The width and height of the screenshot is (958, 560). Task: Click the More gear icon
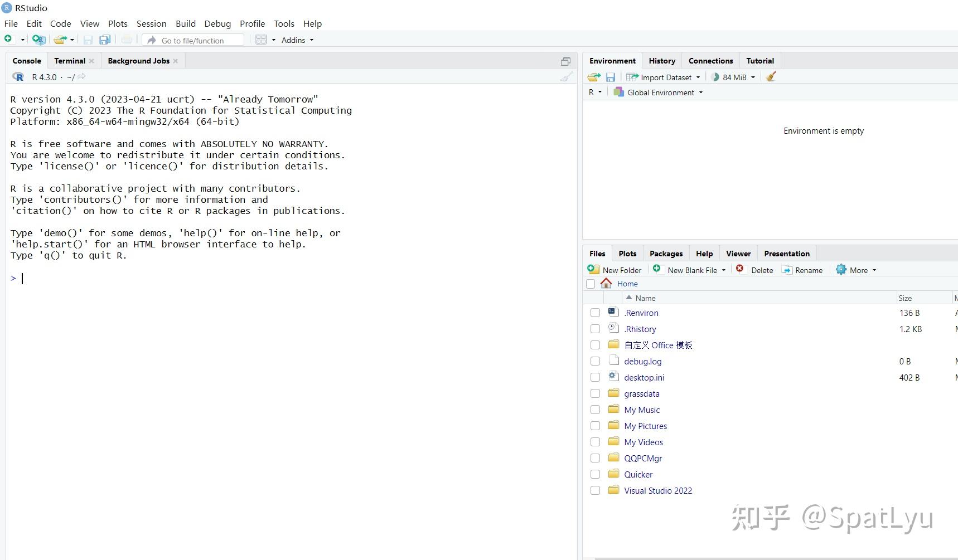click(x=841, y=270)
